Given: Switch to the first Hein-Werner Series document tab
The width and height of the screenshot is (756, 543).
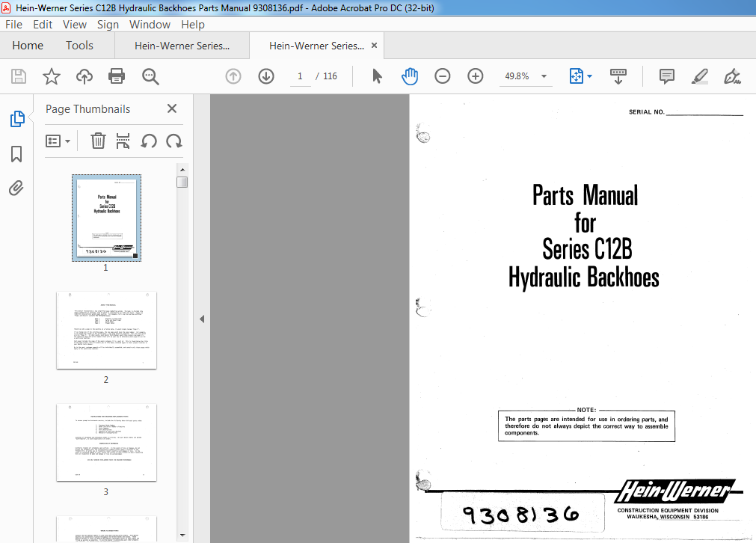Looking at the screenshot, I should click(x=182, y=46).
